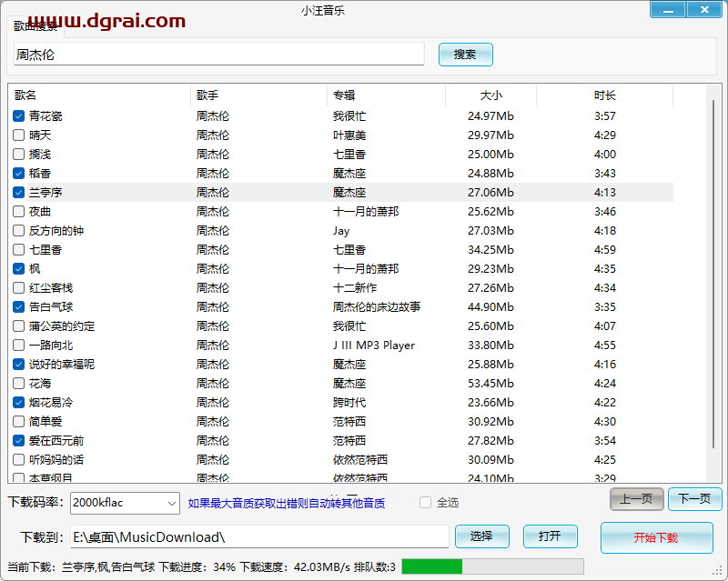Tick the 反方向的钟 checkbox

pyautogui.click(x=18, y=231)
